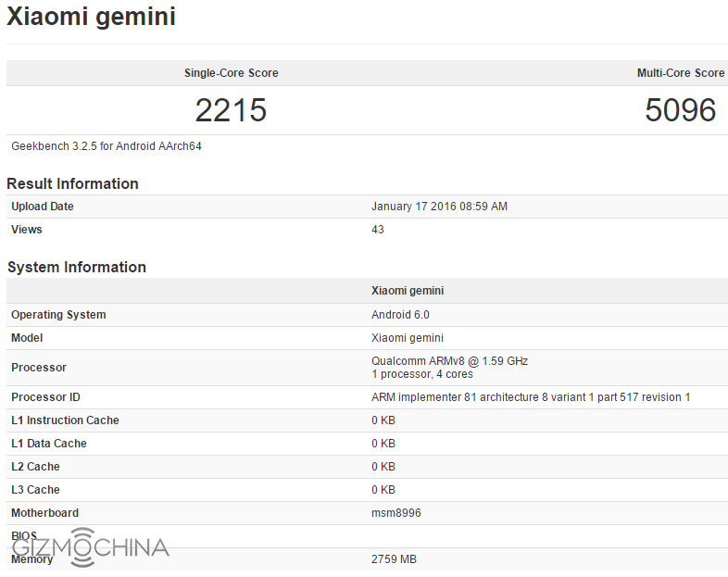Viewport: 728px width, 577px height.
Task: Select the ARM implementer 81 architecture value
Action: tap(531, 397)
